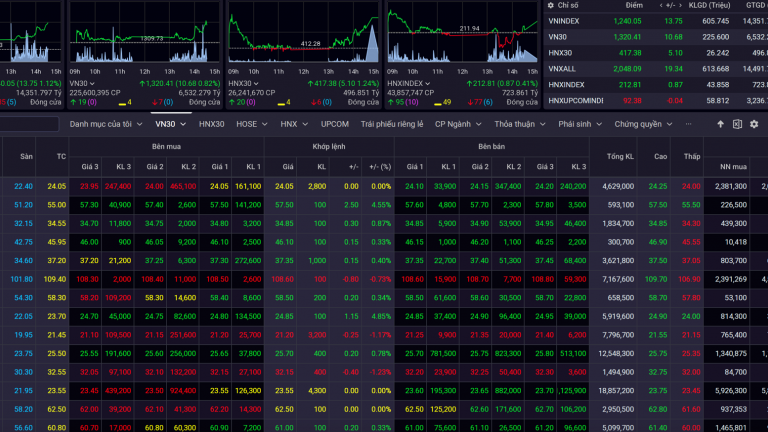Click the Cao column header

point(660,157)
